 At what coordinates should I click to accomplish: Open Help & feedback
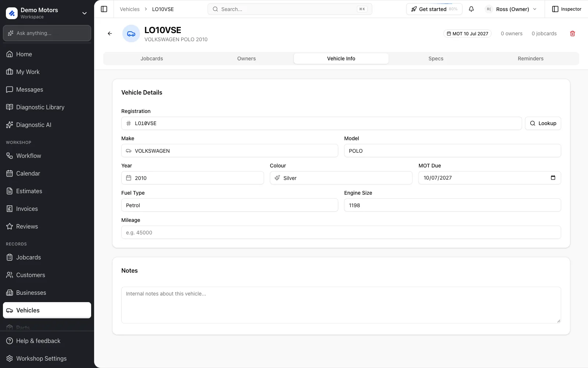coord(47,341)
